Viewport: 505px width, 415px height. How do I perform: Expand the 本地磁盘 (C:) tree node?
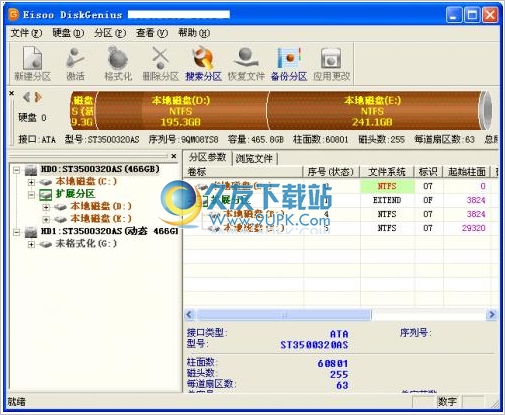[31, 182]
